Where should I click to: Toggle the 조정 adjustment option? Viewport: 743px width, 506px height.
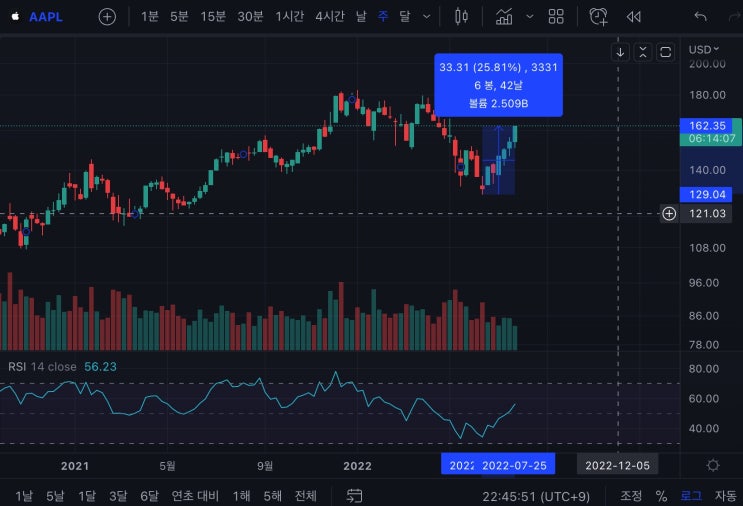point(631,496)
